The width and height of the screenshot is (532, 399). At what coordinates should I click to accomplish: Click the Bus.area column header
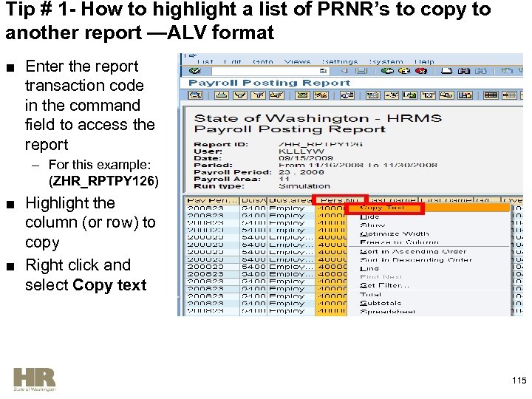(290, 200)
